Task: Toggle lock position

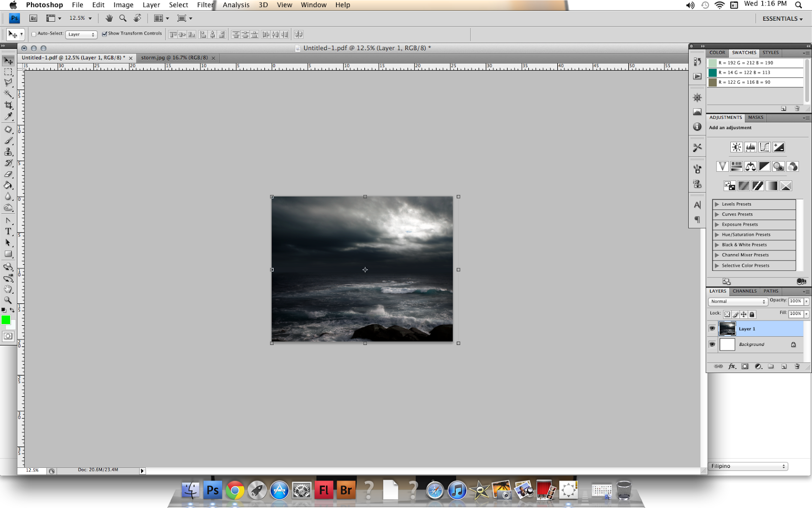Action: pos(743,314)
